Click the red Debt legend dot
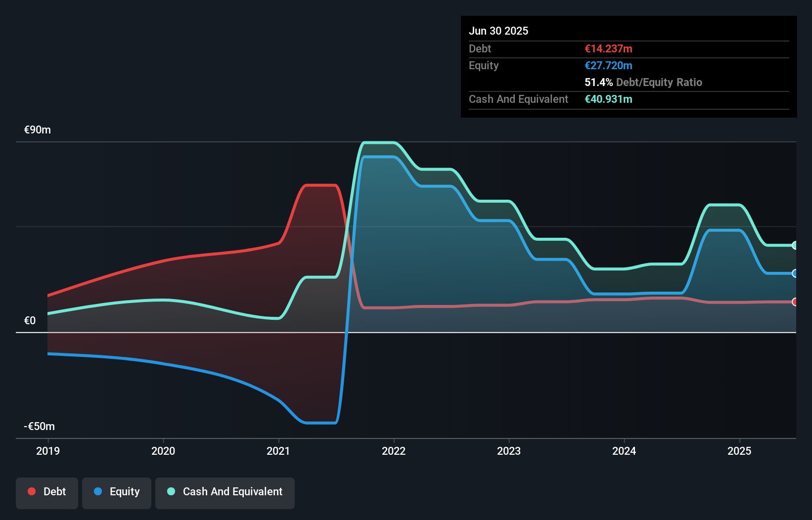This screenshot has width=812, height=520. (32, 491)
